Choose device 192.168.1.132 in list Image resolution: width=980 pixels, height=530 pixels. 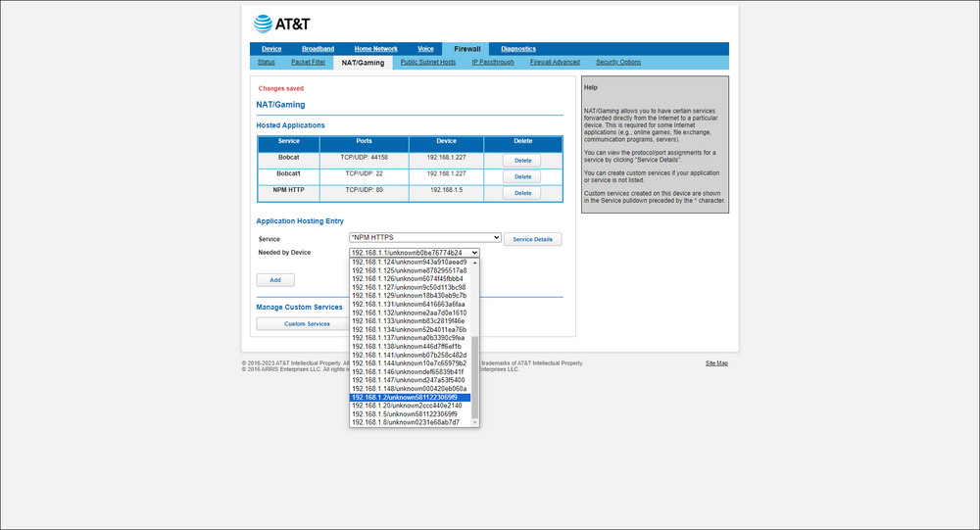(410, 313)
